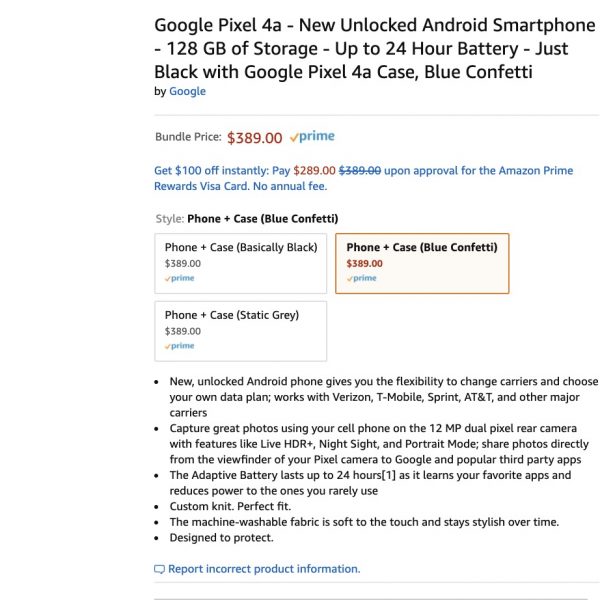Choose Phone + Case (Static Grey) style
The image size is (600, 600).
pos(240,330)
